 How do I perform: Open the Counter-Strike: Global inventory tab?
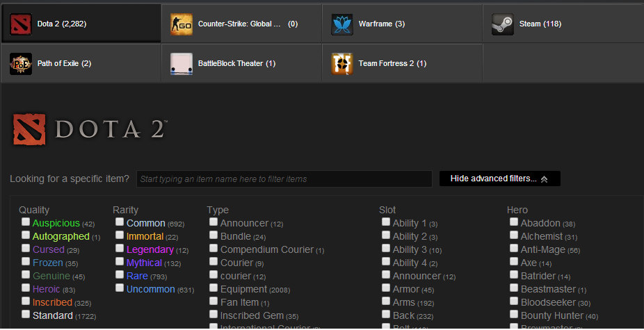[241, 24]
